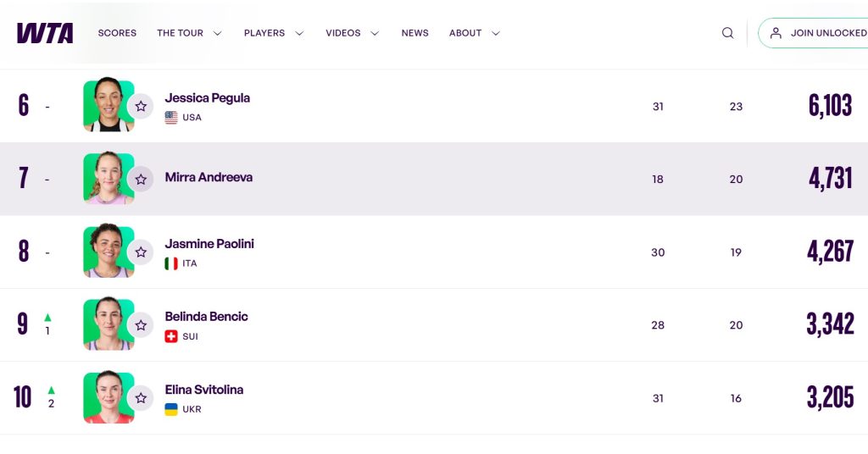Favorite Jessica Pegula with the star
This screenshot has width=868, height=454.
(x=141, y=106)
